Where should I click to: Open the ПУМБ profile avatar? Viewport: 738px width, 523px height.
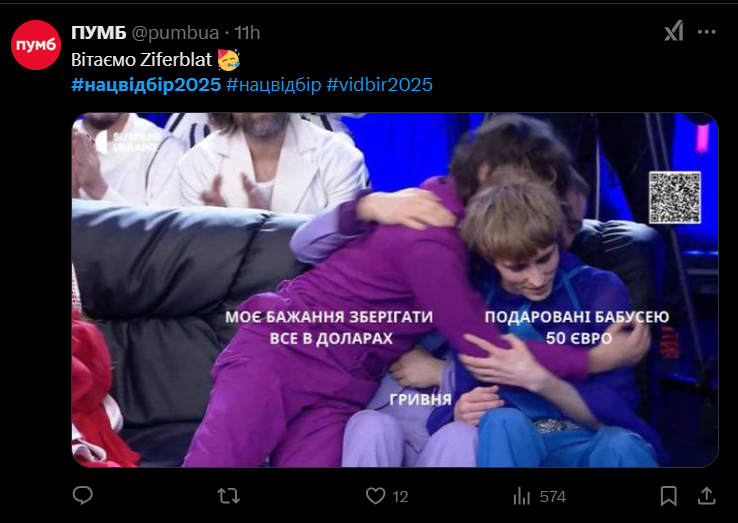(36, 45)
